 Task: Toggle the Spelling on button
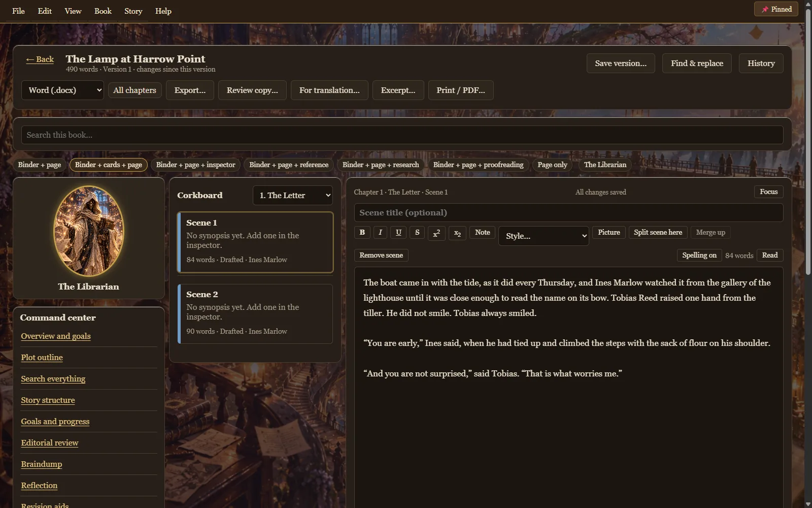coord(699,255)
